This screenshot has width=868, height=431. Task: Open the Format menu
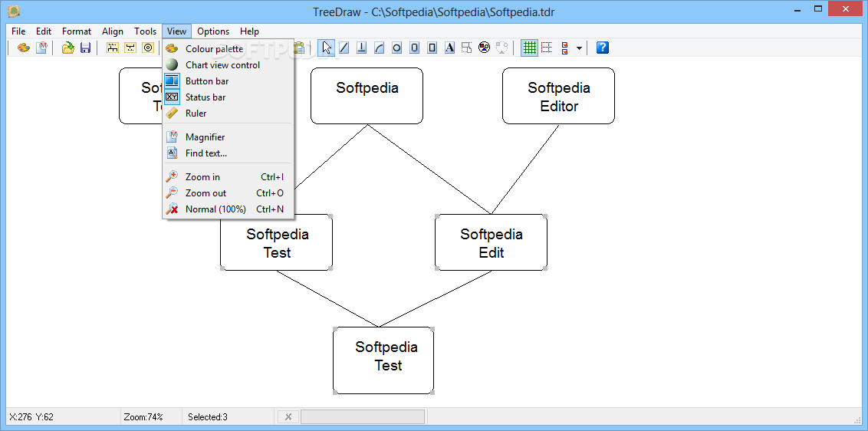77,31
